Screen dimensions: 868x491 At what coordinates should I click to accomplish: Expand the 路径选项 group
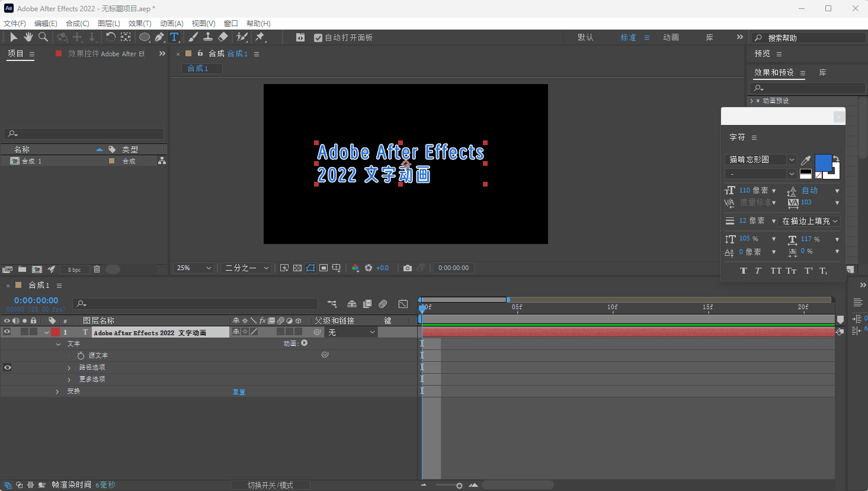(69, 368)
